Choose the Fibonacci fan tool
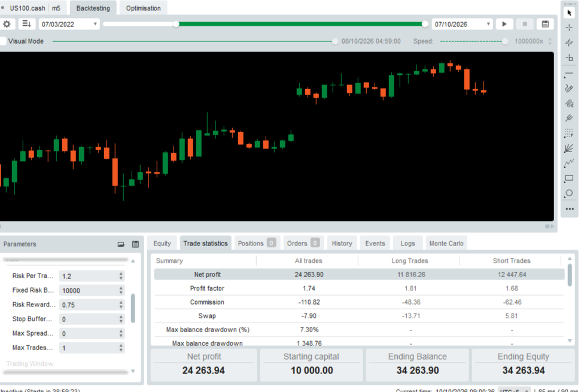581x392 pixels. pyautogui.click(x=569, y=148)
